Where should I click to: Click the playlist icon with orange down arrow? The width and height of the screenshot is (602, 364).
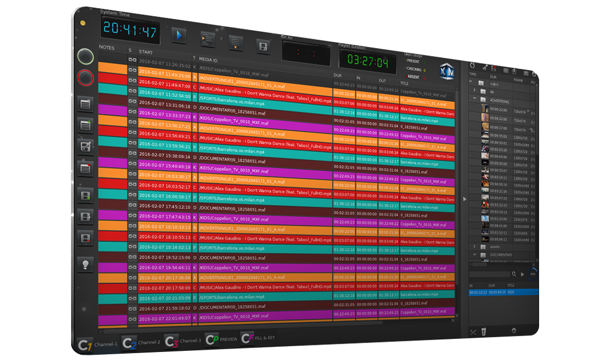click(236, 42)
